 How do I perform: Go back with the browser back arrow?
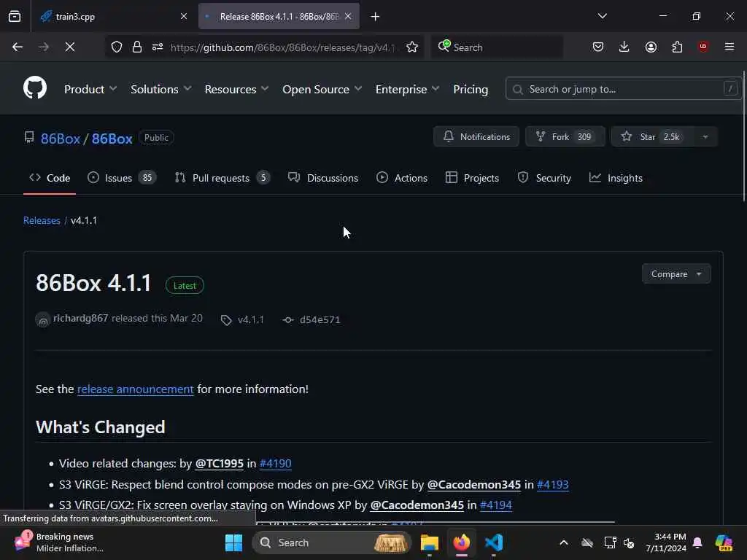point(18,47)
